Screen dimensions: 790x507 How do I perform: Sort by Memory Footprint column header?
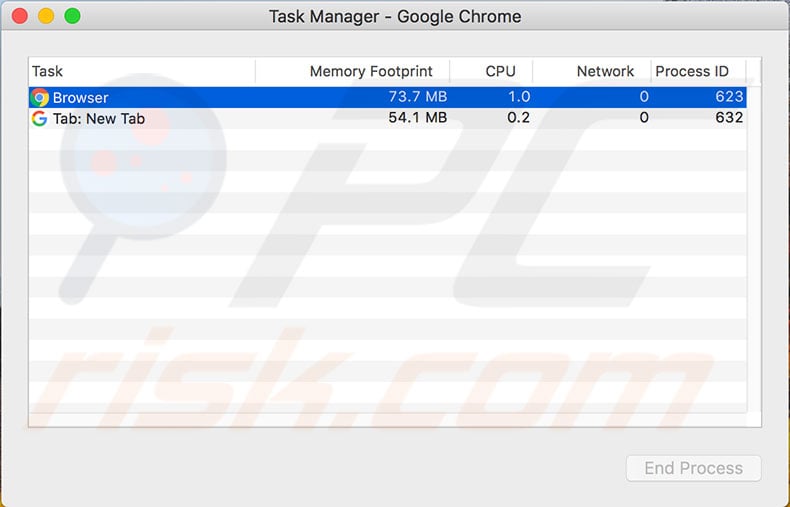[352, 71]
